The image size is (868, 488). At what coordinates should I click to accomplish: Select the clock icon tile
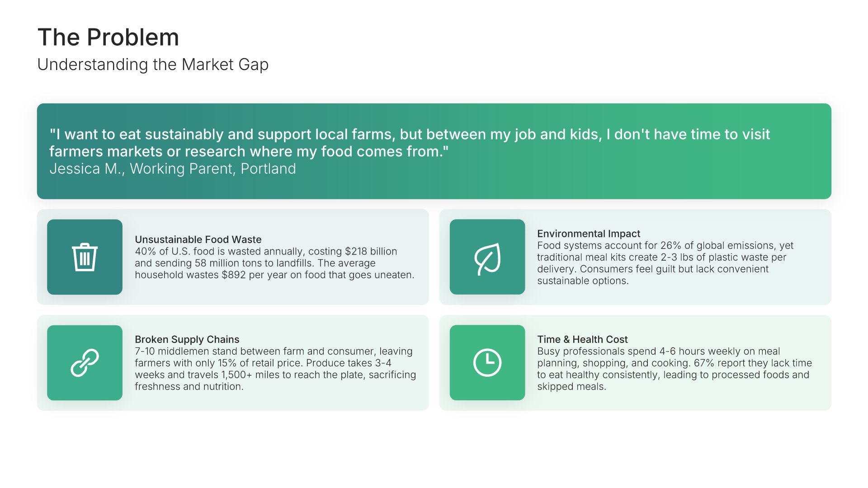(487, 363)
